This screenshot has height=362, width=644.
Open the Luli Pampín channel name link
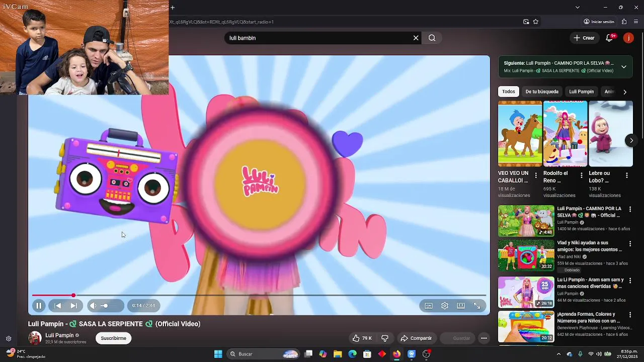[x=59, y=335]
